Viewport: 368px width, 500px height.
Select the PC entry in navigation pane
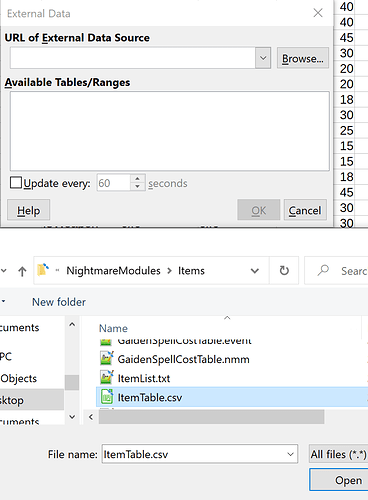[6, 357]
